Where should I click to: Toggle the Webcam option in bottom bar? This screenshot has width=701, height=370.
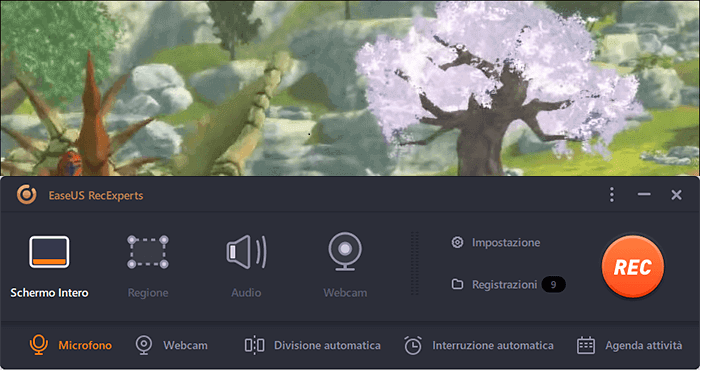coord(171,345)
